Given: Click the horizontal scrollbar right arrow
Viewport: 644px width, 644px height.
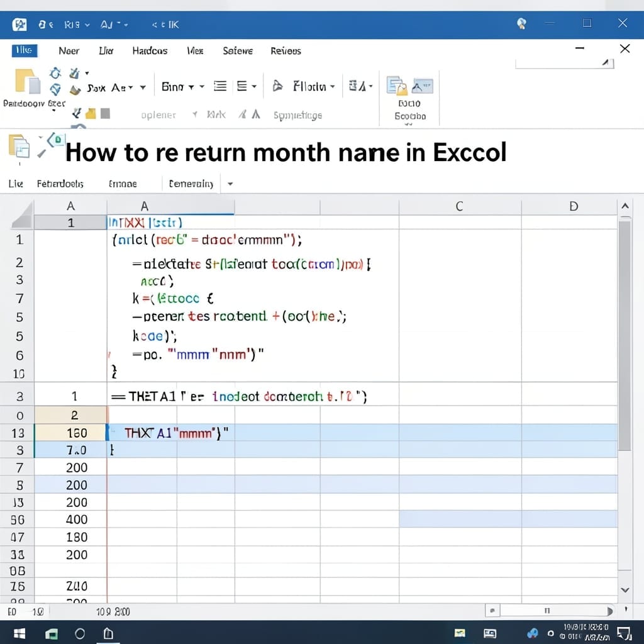Looking at the screenshot, I should pos(609,611).
